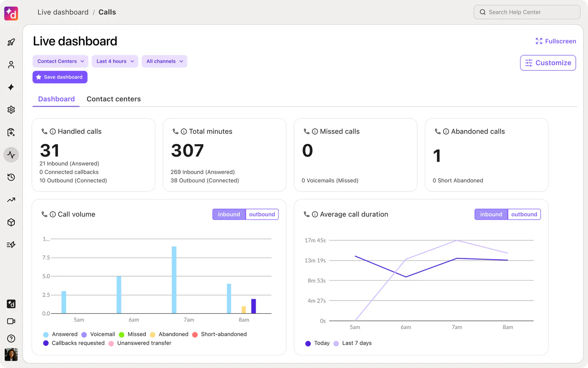Click the video camera sidebar icon
This screenshot has width=588, height=368.
(11, 321)
